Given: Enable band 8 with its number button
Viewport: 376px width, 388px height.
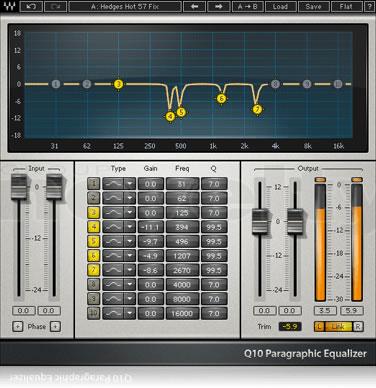Looking at the screenshot, I should [x=94, y=284].
